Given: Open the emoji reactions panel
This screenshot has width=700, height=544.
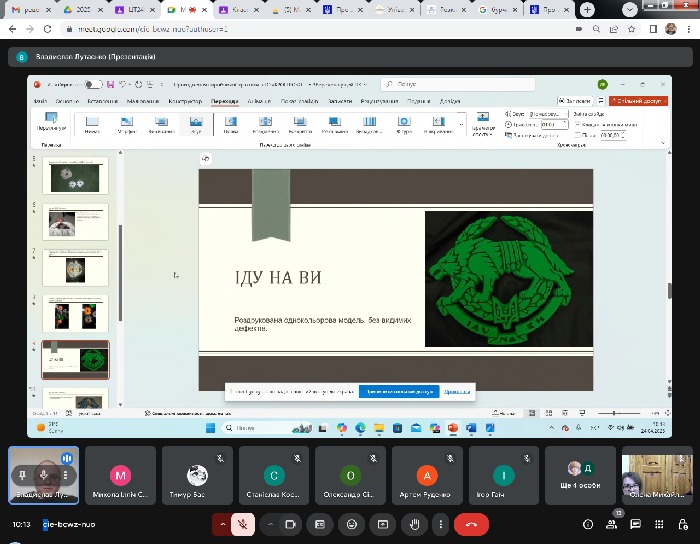Looking at the screenshot, I should pyautogui.click(x=351, y=524).
